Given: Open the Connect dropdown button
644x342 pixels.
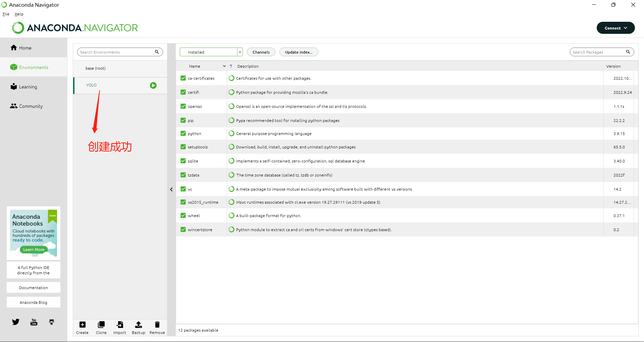Looking at the screenshot, I should 615,28.
